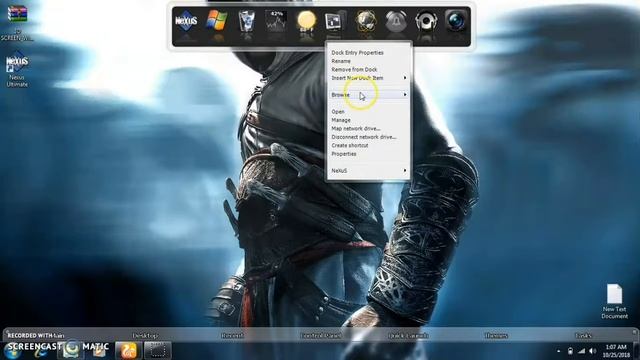640x360 pixels.
Task: Open the sun weather module in the dock
Action: pyautogui.click(x=307, y=21)
